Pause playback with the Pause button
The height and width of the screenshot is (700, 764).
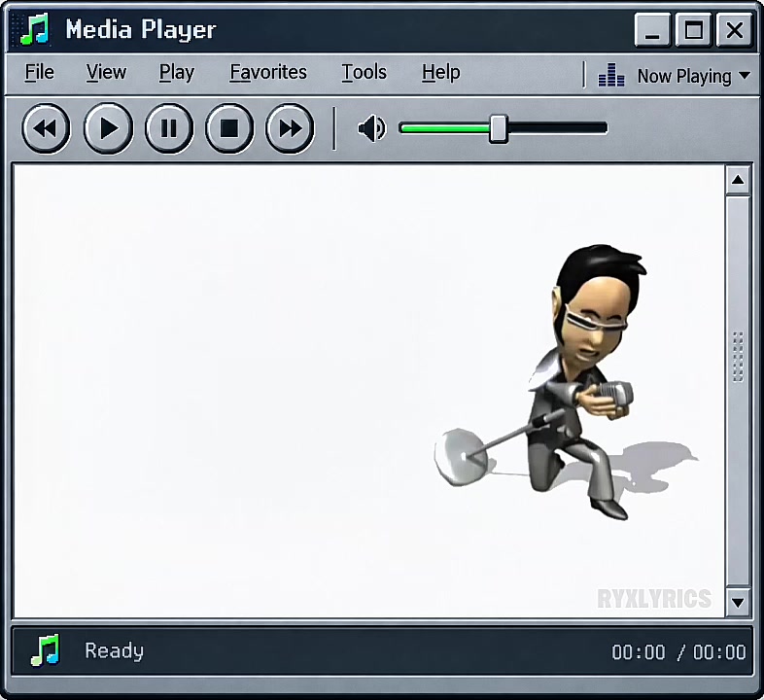coord(169,128)
